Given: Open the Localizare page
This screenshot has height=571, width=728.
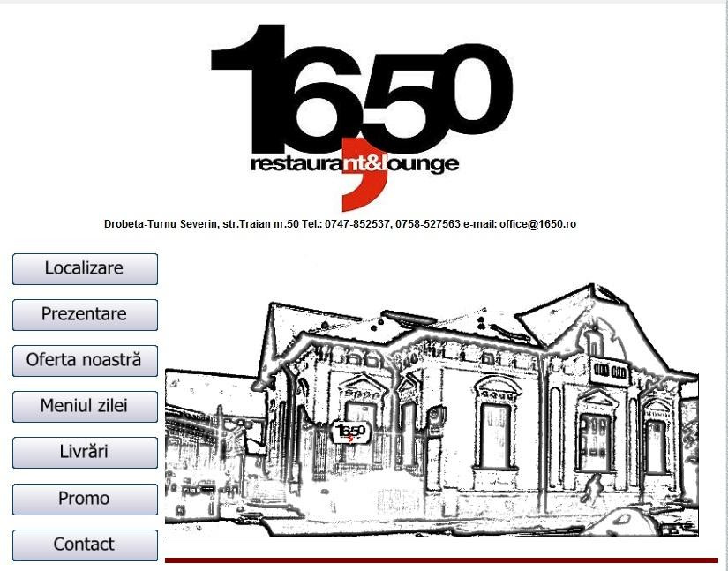Looking at the screenshot, I should (85, 269).
